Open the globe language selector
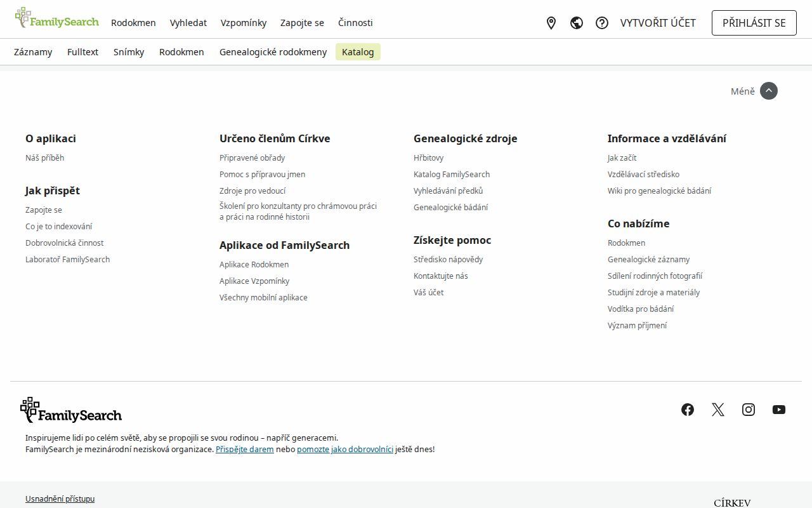 577,23
